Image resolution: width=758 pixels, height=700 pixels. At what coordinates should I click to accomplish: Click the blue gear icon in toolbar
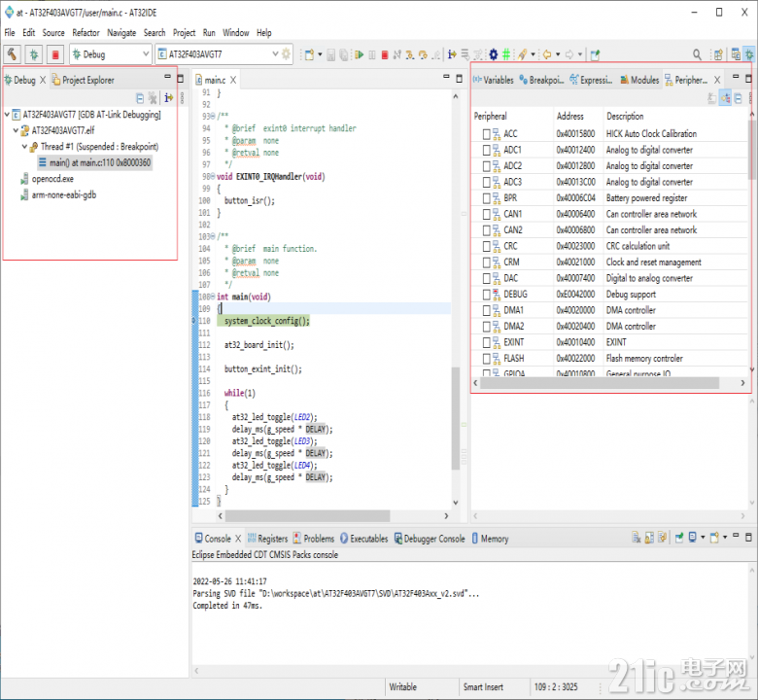pos(493,54)
